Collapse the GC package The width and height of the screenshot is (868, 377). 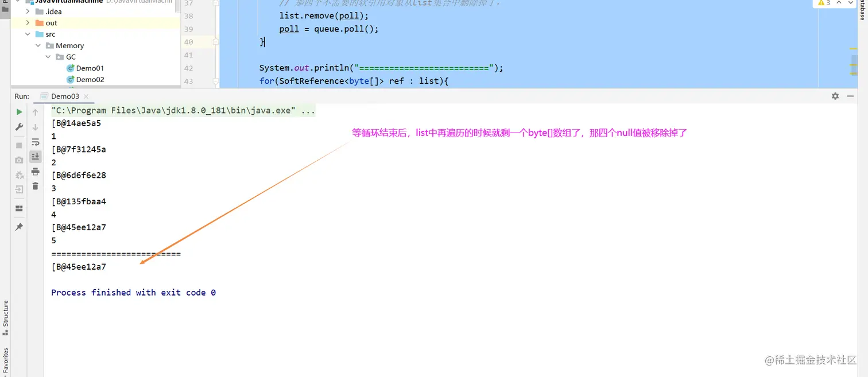(48, 57)
